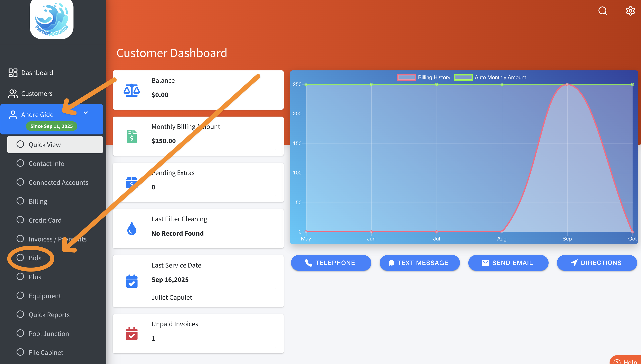Click the PayThePoolMan logo

52,19
